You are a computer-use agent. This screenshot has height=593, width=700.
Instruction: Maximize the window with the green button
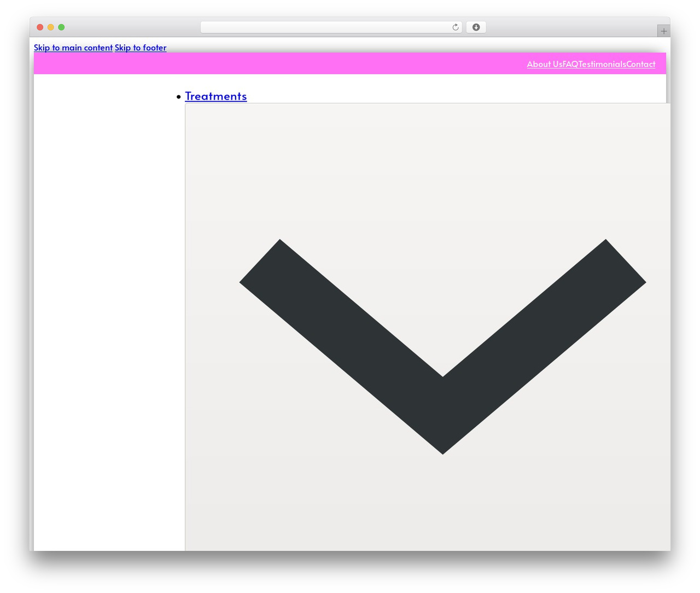(61, 27)
